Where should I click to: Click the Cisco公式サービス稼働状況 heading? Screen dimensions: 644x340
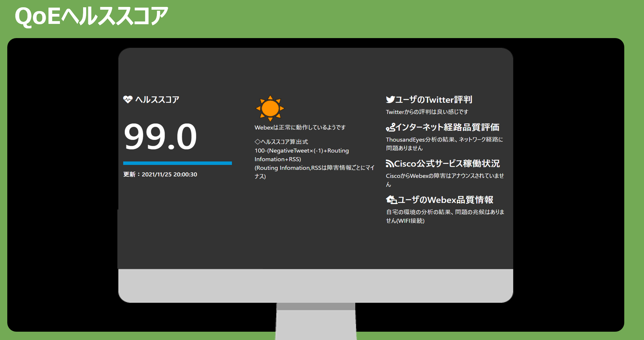click(x=447, y=163)
